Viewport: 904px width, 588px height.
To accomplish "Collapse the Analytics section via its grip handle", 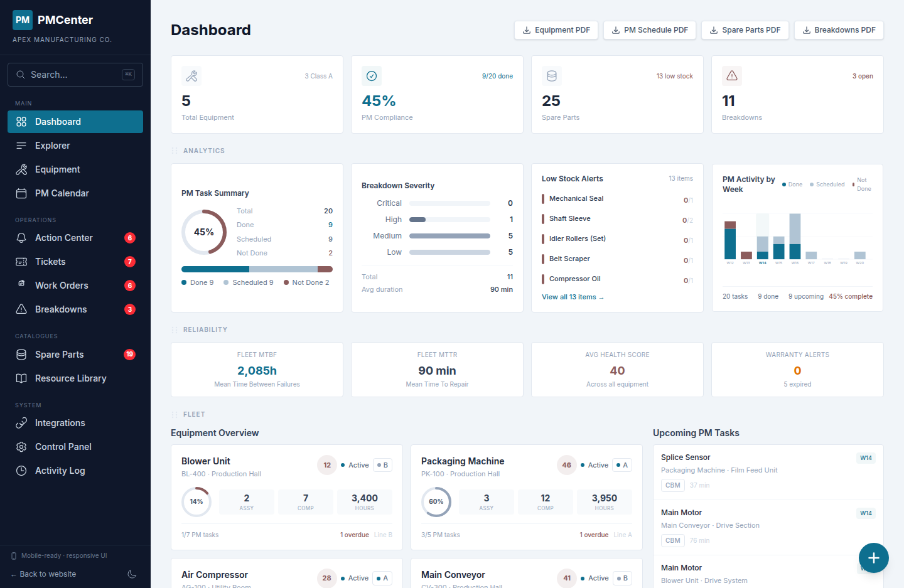I will point(173,151).
